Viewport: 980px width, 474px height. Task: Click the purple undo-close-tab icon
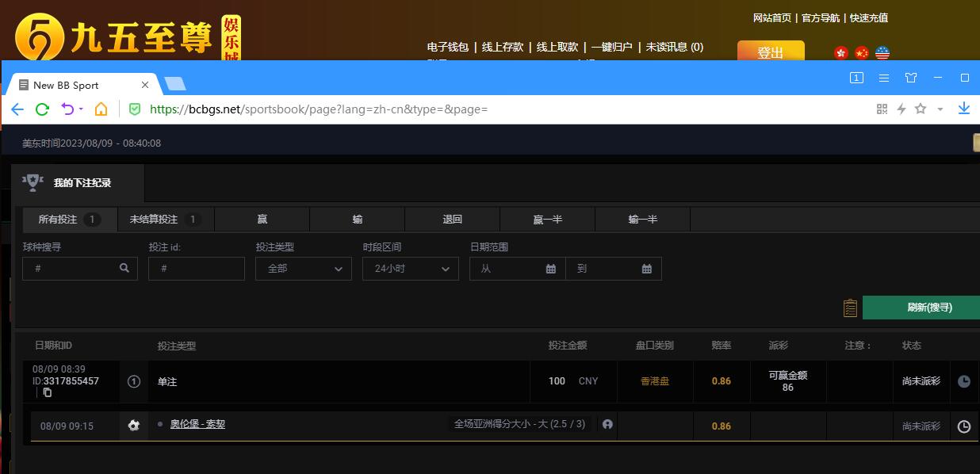click(67, 109)
